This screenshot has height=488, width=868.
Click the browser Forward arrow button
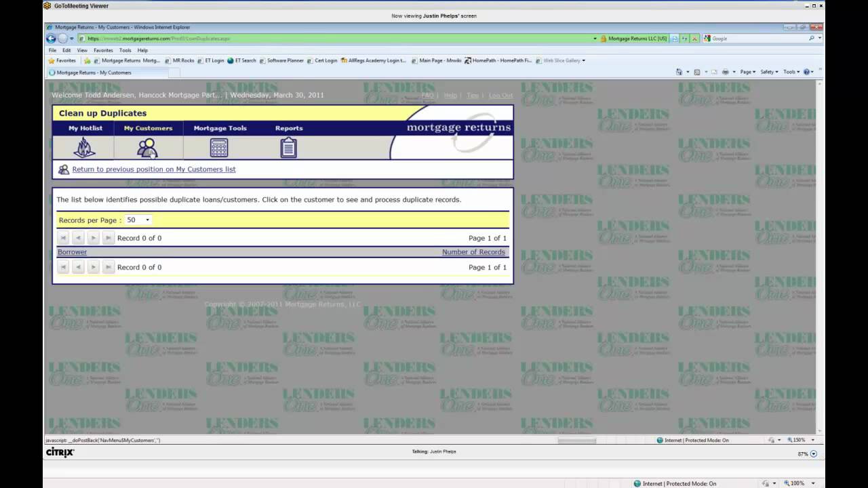(x=62, y=39)
